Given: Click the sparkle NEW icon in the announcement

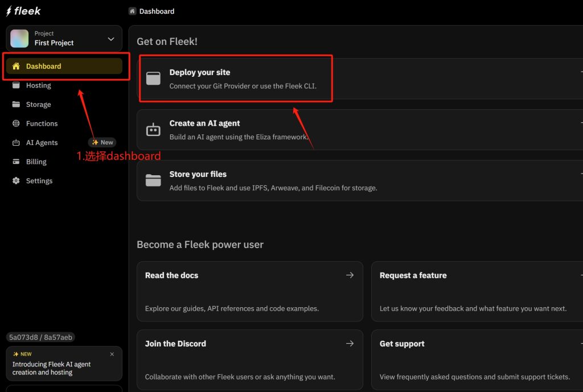Looking at the screenshot, I should pos(15,354).
